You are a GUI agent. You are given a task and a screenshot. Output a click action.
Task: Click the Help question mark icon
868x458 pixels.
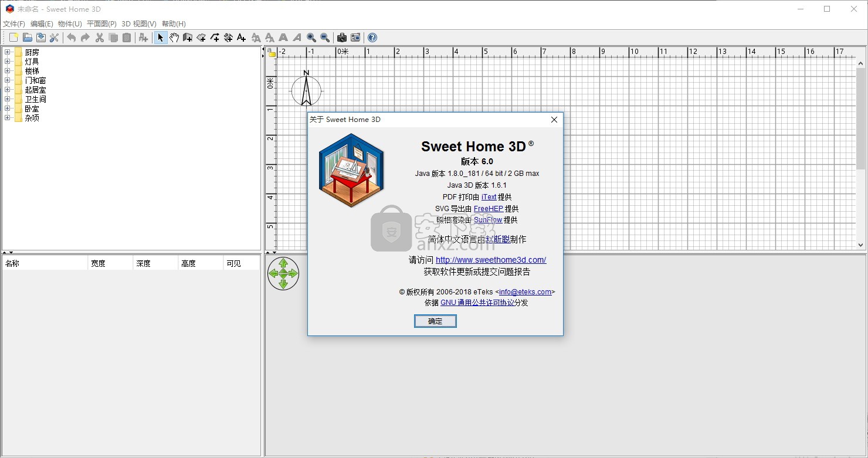(x=372, y=38)
